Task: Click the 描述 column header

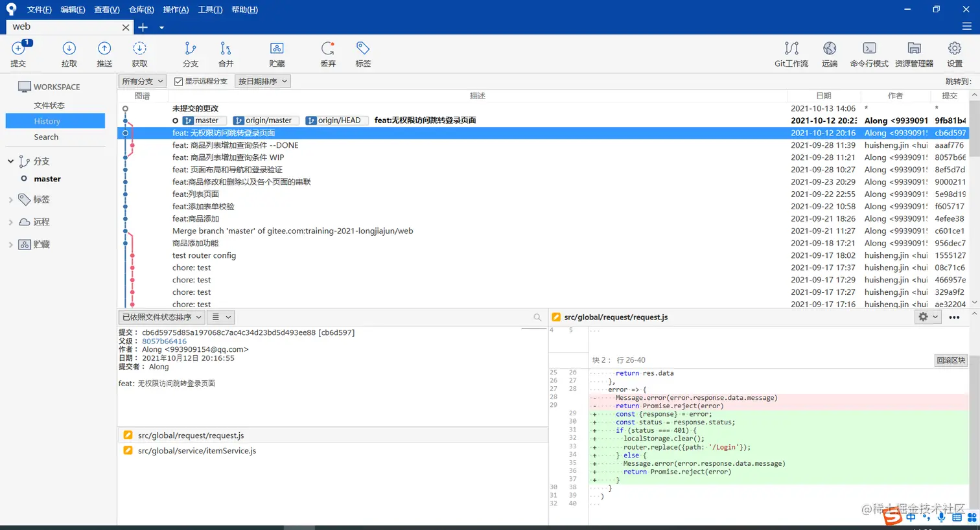Action: (x=478, y=95)
